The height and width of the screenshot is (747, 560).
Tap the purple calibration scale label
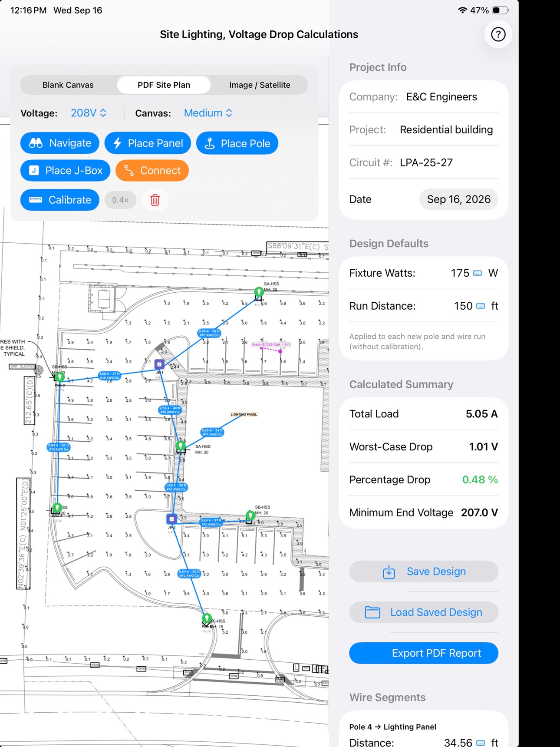click(x=270, y=344)
